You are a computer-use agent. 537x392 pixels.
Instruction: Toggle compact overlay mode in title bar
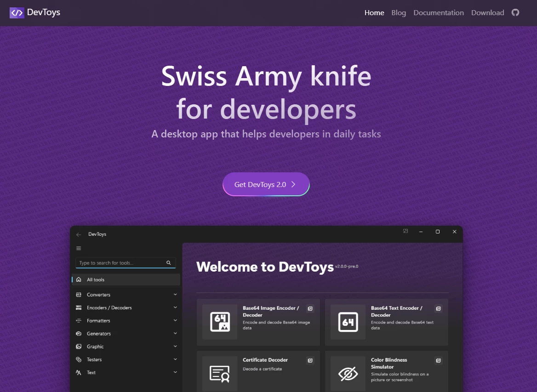(406, 232)
